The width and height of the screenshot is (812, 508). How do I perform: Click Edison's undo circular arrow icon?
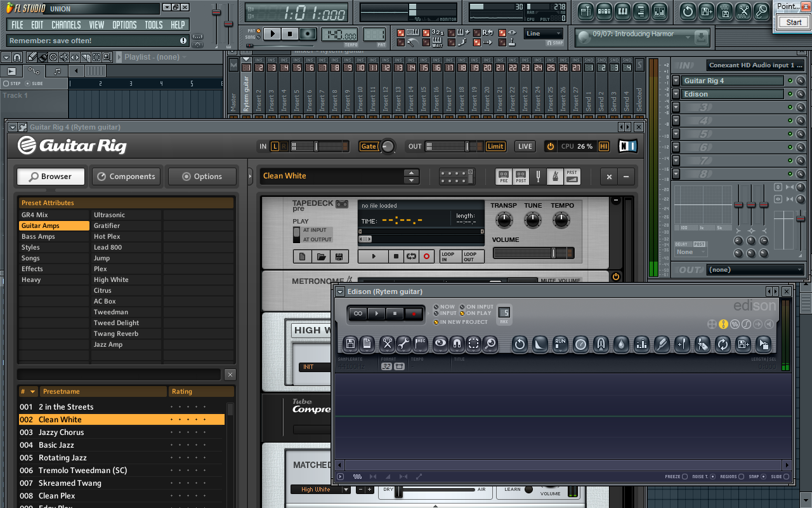pyautogui.click(x=520, y=344)
